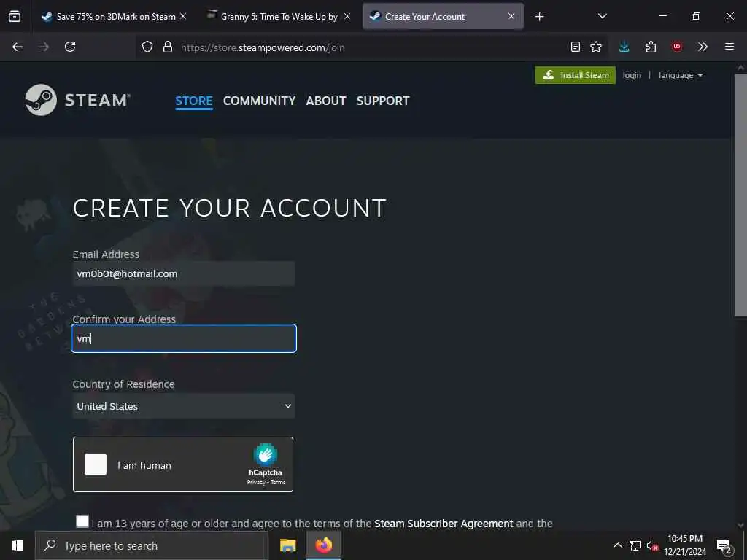Open the extensions puzzle icon
This screenshot has width=747, height=560.
coord(651,47)
